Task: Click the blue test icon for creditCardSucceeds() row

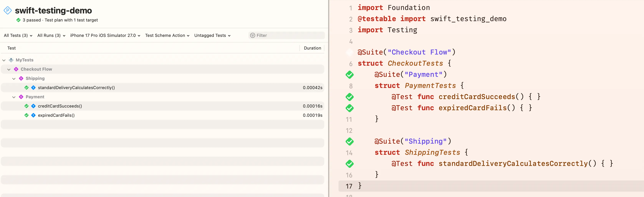Action: [x=33, y=106]
